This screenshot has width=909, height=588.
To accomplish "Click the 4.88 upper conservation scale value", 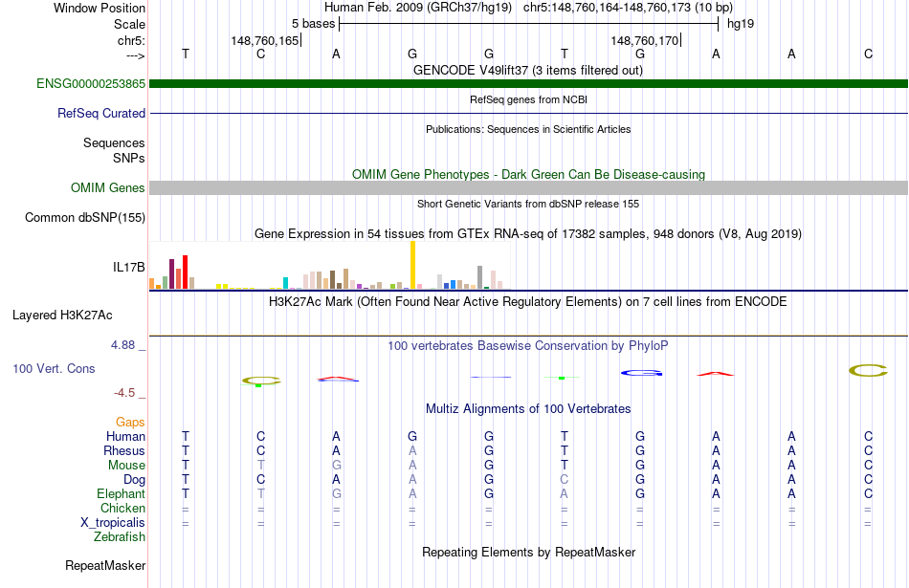I will 122,345.
